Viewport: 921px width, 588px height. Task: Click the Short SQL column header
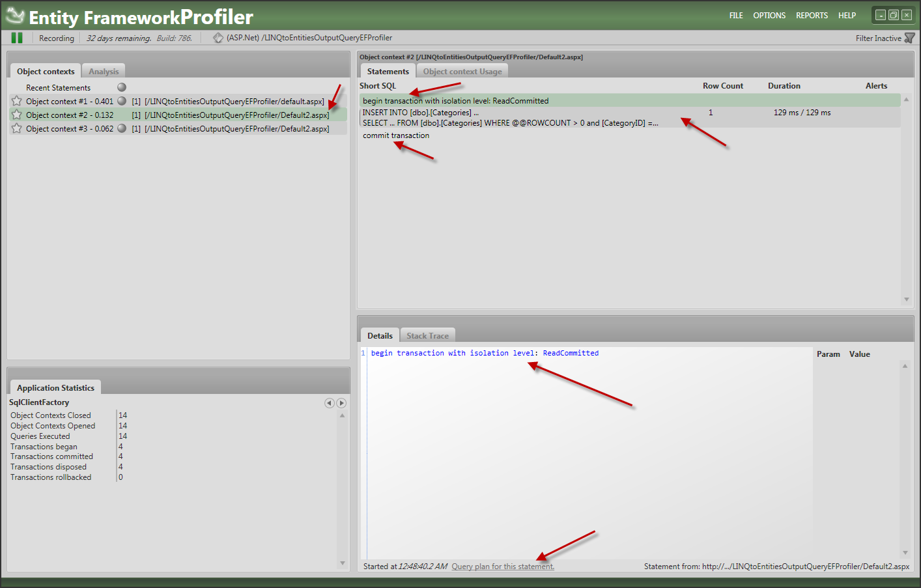(378, 86)
